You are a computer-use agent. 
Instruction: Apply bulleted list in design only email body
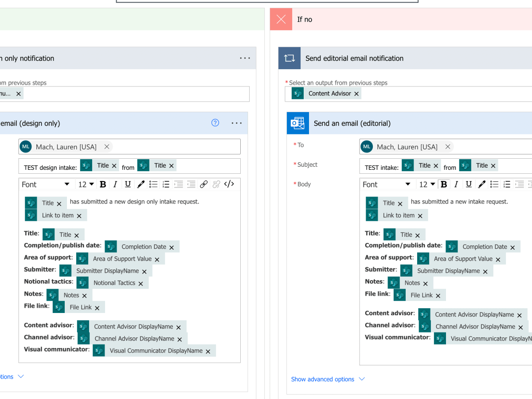click(x=153, y=184)
